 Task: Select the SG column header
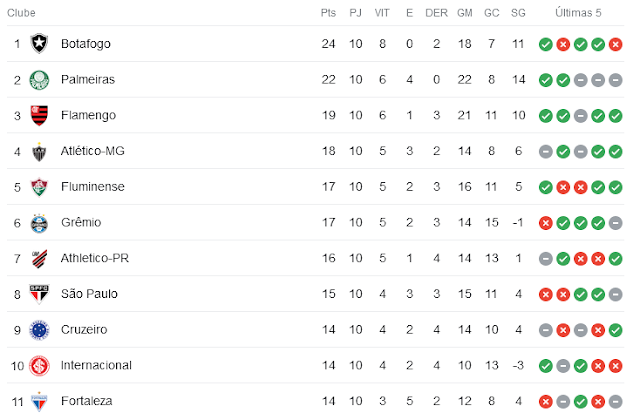pyautogui.click(x=518, y=13)
